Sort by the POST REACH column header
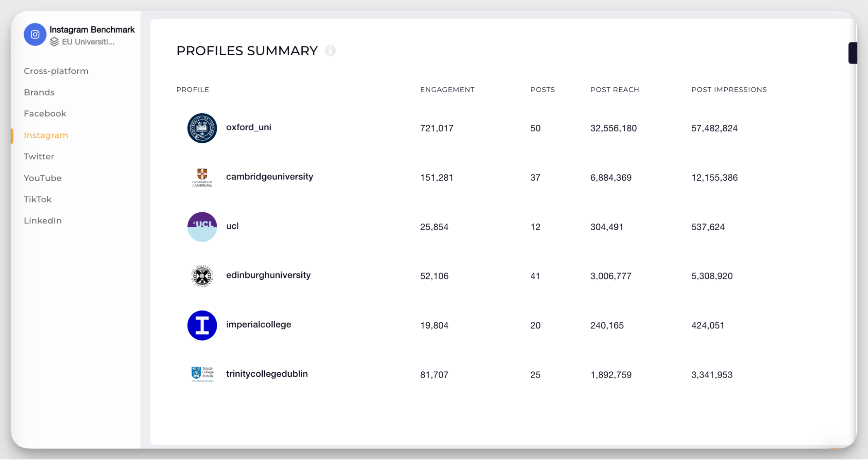The image size is (868, 460). coord(615,89)
